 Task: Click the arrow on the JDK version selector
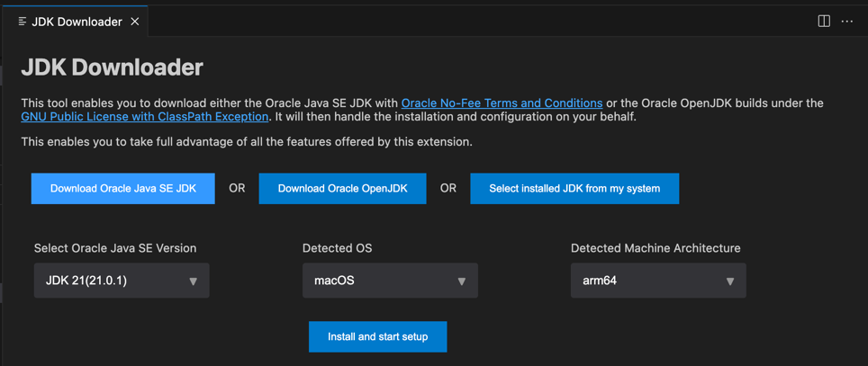pos(193,281)
